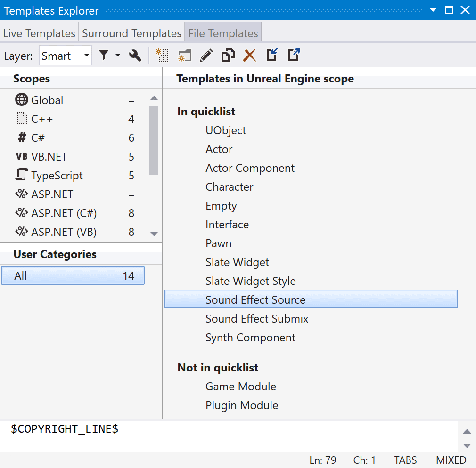476x468 pixels.
Task: Click In quicklist group header
Action: (206, 112)
